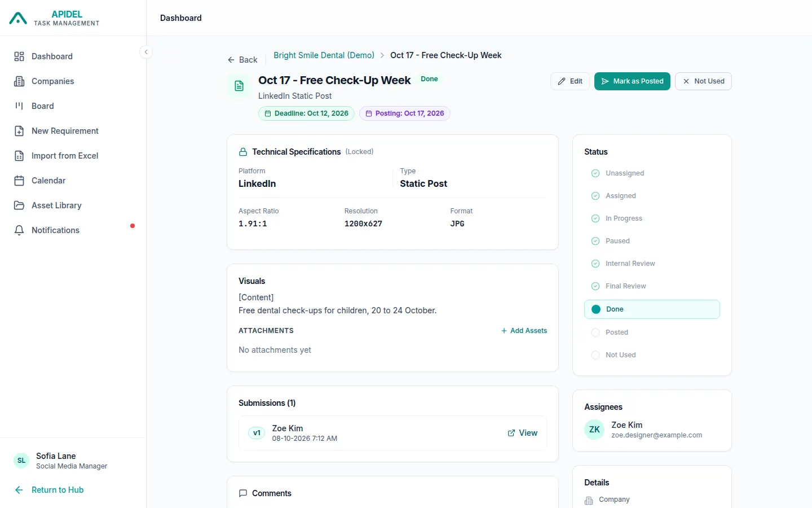
Task: Click the Company building icon in Details
Action: [x=589, y=501]
